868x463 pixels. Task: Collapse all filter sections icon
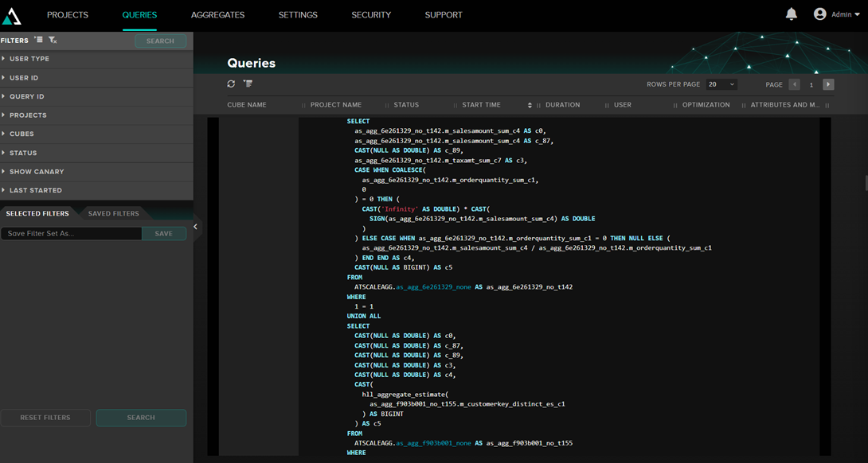tap(38, 40)
